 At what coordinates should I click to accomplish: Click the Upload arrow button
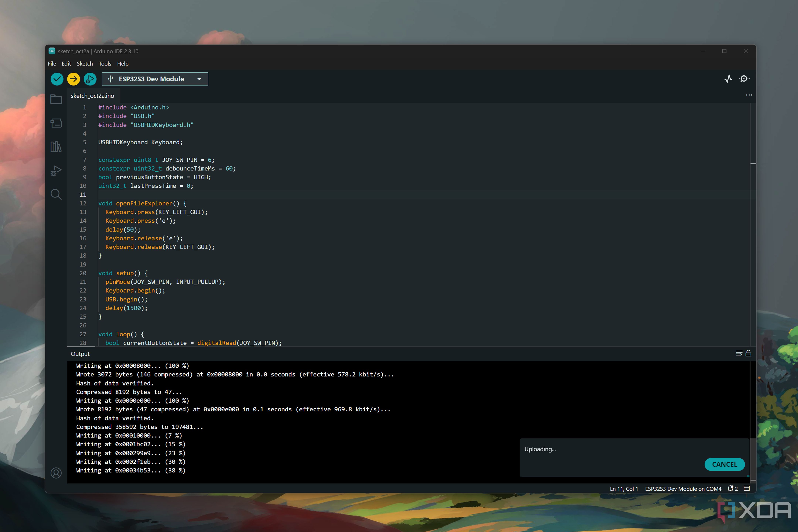(73, 79)
